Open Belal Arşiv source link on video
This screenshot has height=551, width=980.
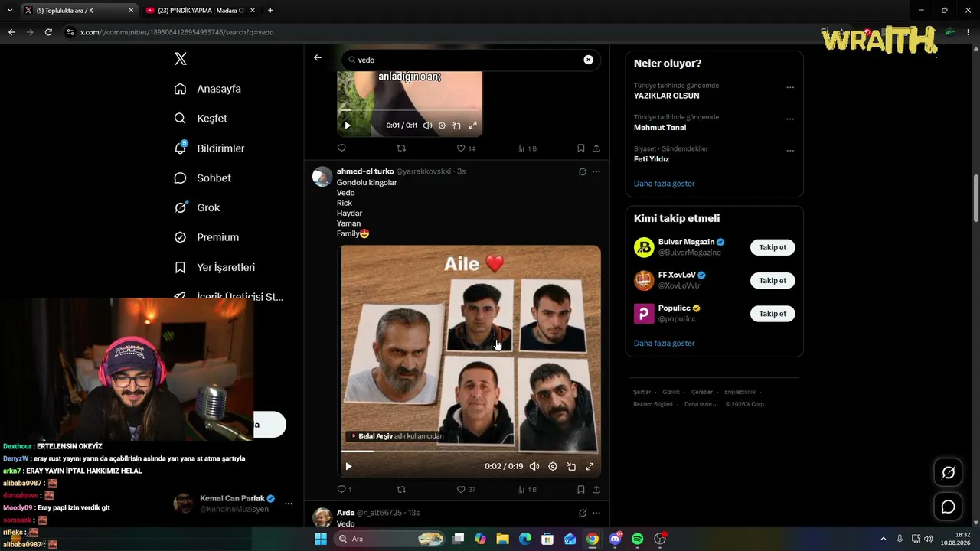point(397,436)
